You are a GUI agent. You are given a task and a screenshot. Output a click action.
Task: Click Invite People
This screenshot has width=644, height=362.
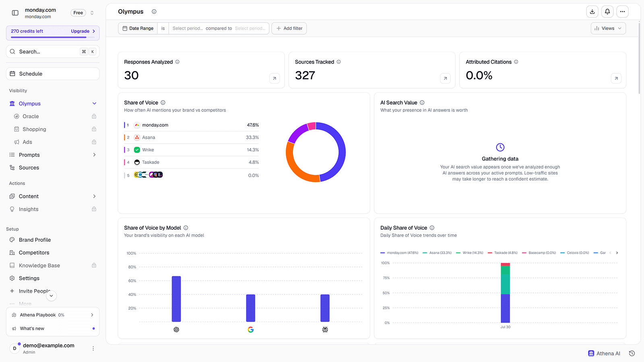[x=34, y=291]
